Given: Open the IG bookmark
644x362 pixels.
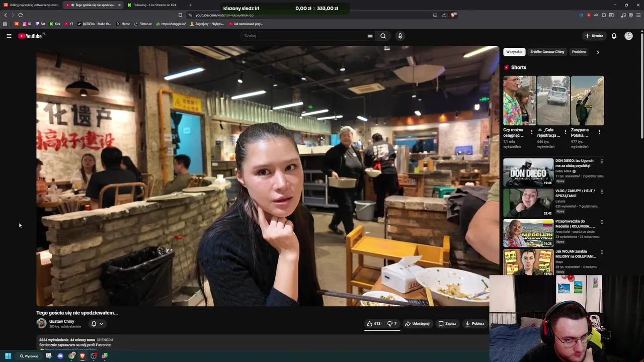Looking at the screenshot, I should pyautogui.click(x=27, y=24).
